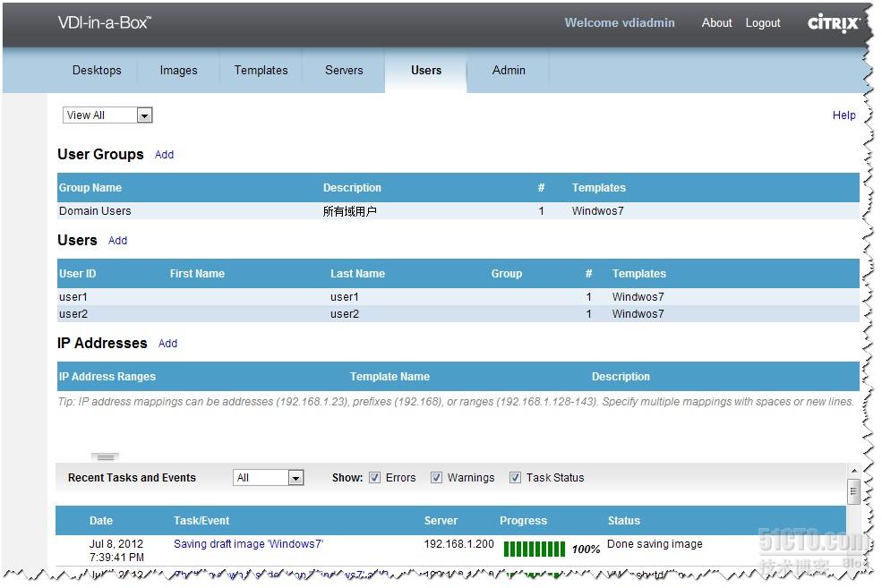This screenshot has height=588, width=882.
Task: Open the Admin tab
Action: coord(509,71)
